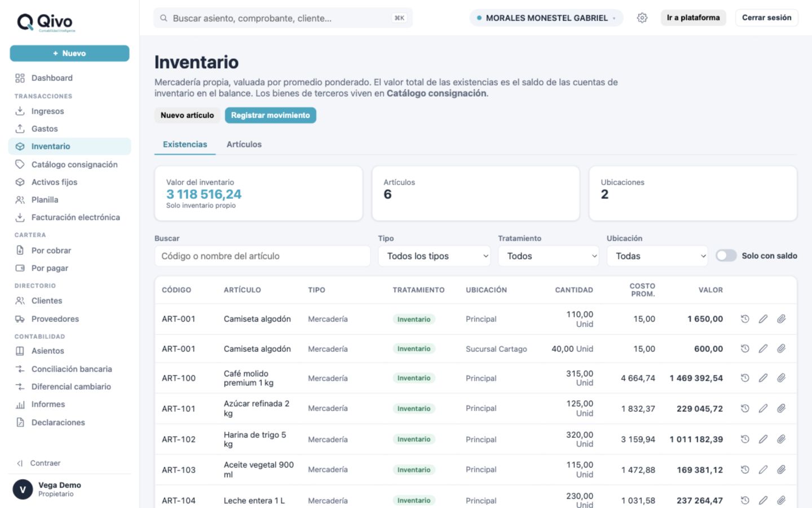Edit the ART-104 Leche entera row

763,500
